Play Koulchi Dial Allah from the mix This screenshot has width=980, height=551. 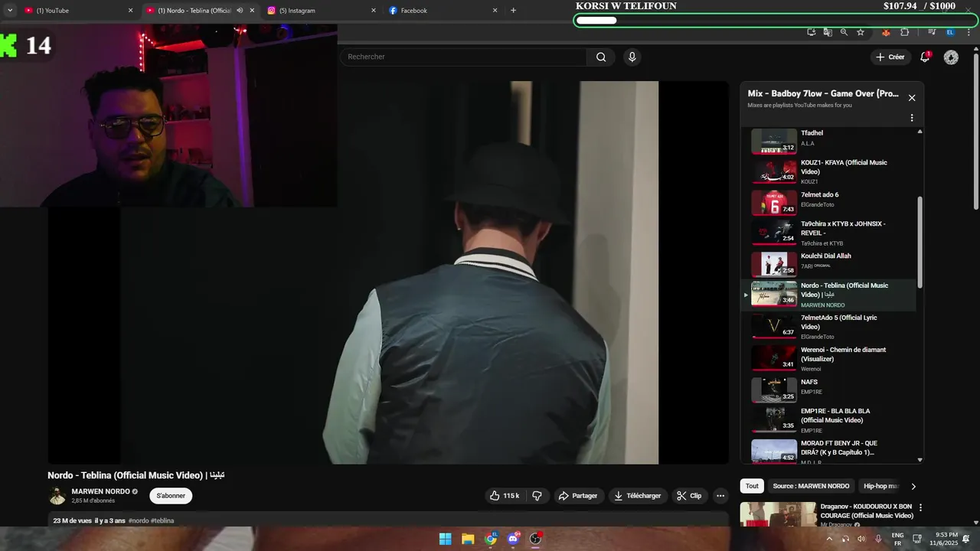[x=828, y=264]
